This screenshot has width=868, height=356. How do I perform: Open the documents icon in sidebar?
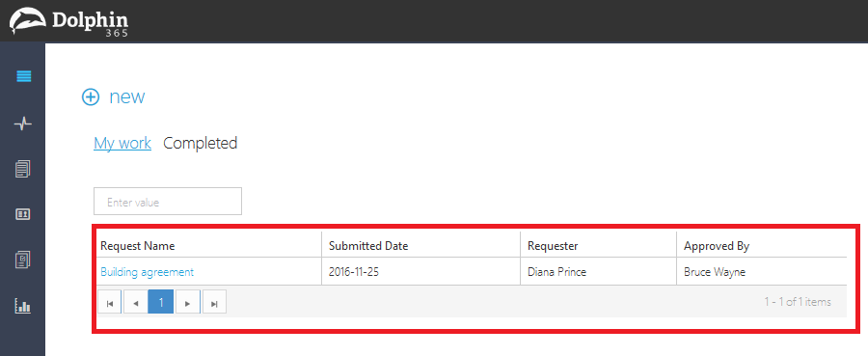(x=23, y=169)
